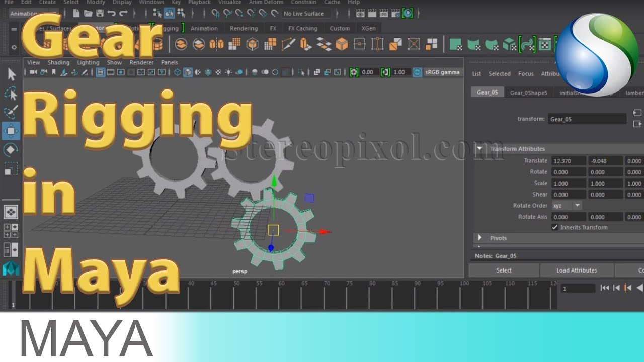Click the Open Scene folder icon
Viewport: 644px width, 362px height.
click(88, 13)
